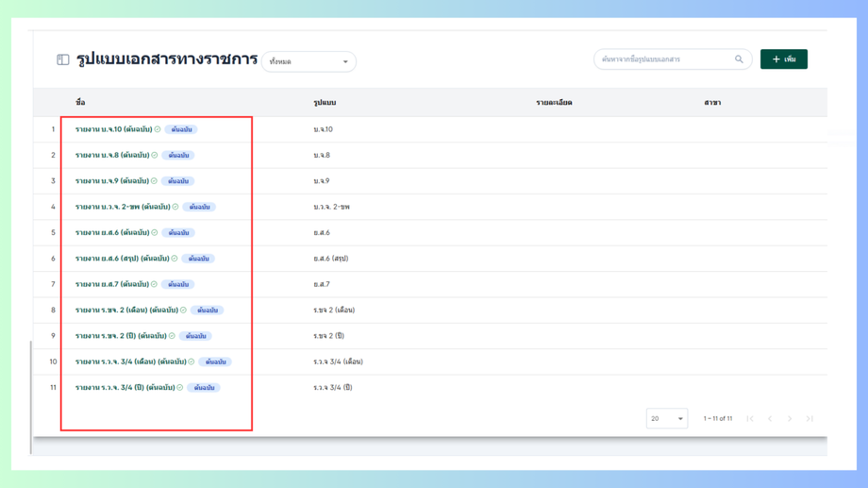The width and height of the screenshot is (868, 488).
Task: Click green check icon on รายงาน บ.จ.10 row
Action: click(158, 129)
